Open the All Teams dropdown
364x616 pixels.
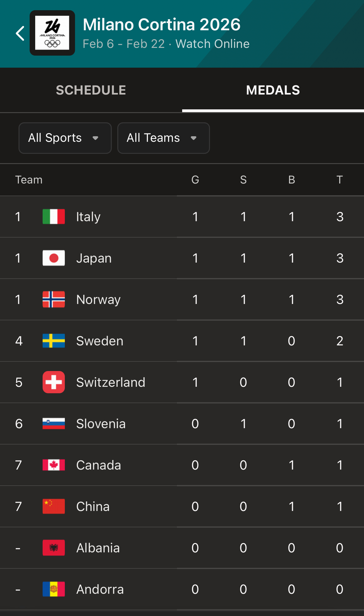[163, 138]
